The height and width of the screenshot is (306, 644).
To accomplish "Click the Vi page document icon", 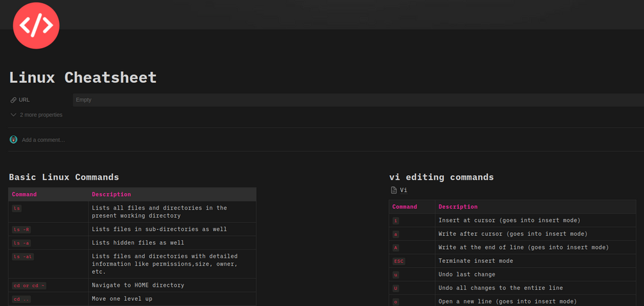I will [x=393, y=191].
